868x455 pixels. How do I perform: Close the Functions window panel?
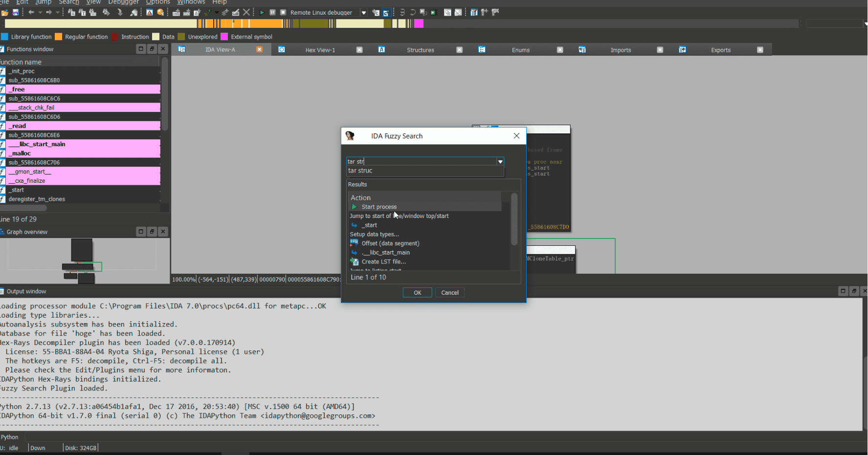coord(163,49)
